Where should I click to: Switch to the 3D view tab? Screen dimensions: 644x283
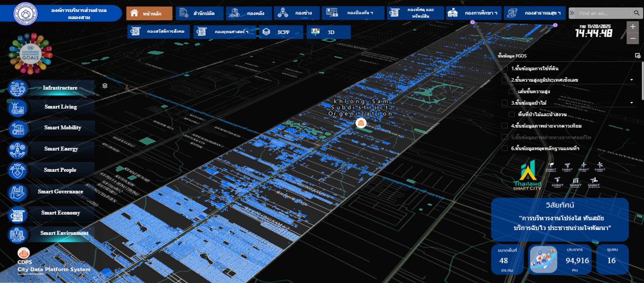click(328, 32)
